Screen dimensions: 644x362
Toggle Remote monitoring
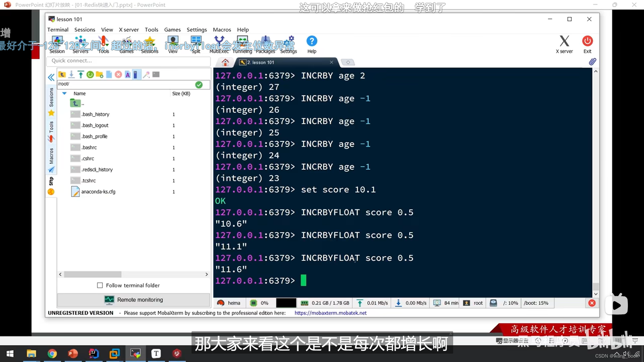(x=133, y=300)
